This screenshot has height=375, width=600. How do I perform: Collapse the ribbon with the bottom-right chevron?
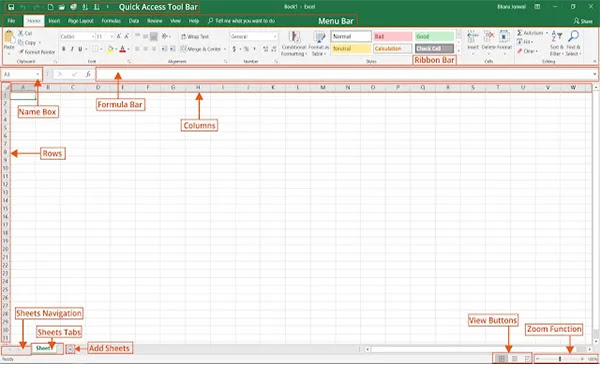(x=595, y=61)
